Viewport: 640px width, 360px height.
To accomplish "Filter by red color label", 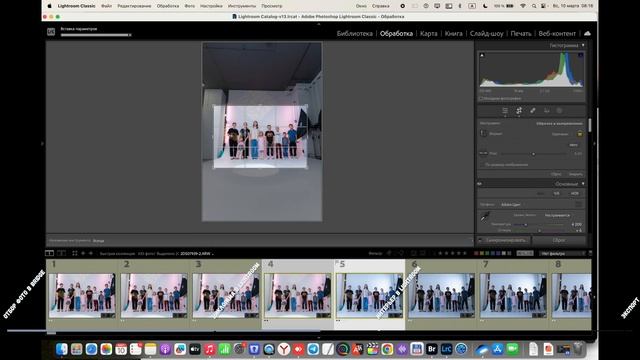I will 476,253.
